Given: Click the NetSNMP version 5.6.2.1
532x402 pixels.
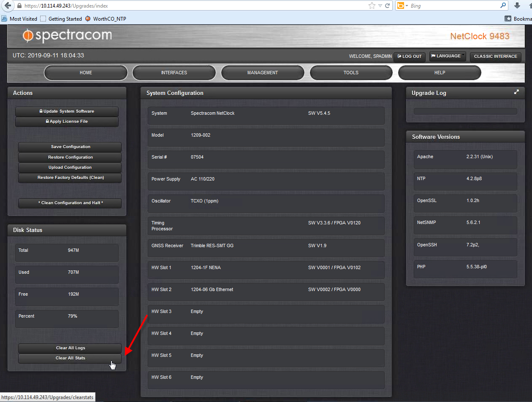Looking at the screenshot, I should (473, 223).
